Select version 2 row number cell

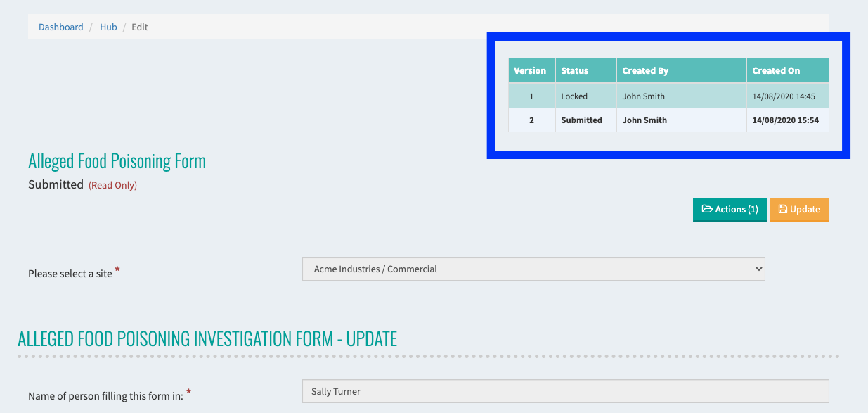point(531,120)
